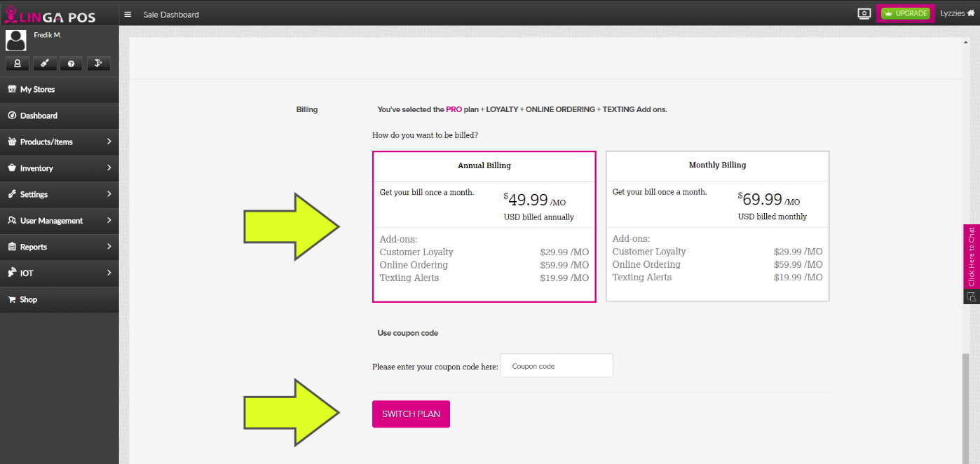This screenshot has width=980, height=464.
Task: Click the chat bubble icon below chat tab
Action: pyautogui.click(x=972, y=296)
